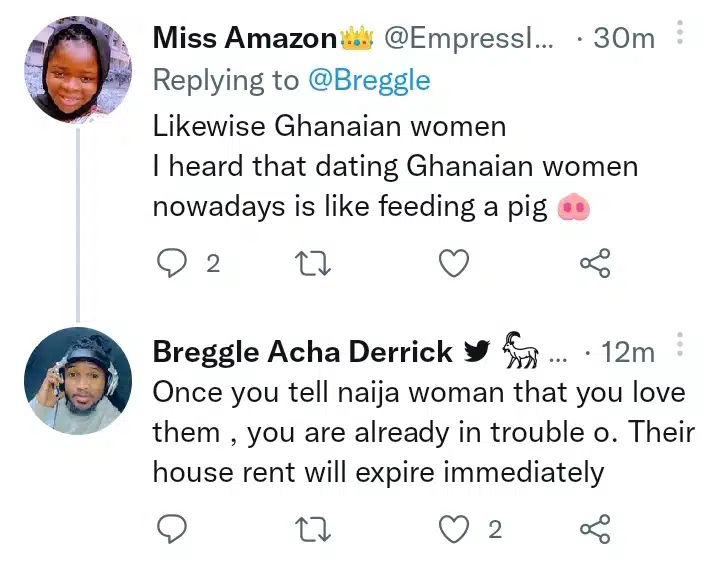Click the Breggle Acha Derrick display name

(x=302, y=352)
